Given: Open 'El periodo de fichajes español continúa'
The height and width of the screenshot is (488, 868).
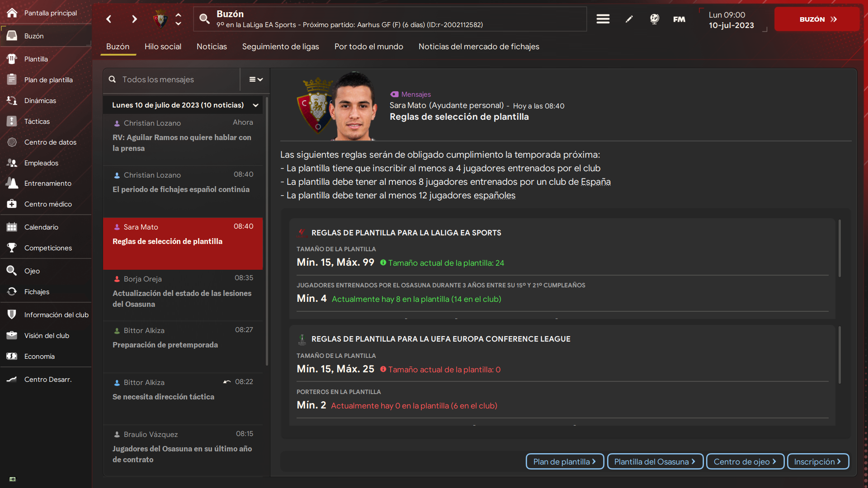Looking at the screenshot, I should tap(183, 192).
